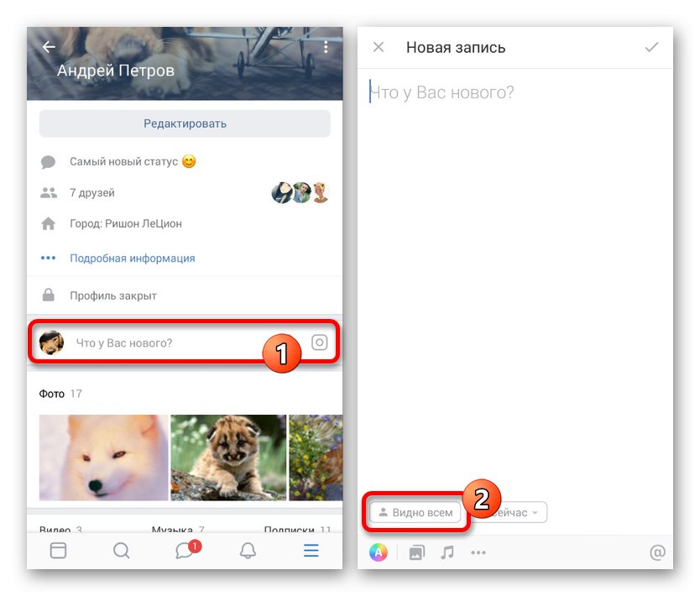Open the colorful poster background picker
The image size is (700, 596).
379,552
